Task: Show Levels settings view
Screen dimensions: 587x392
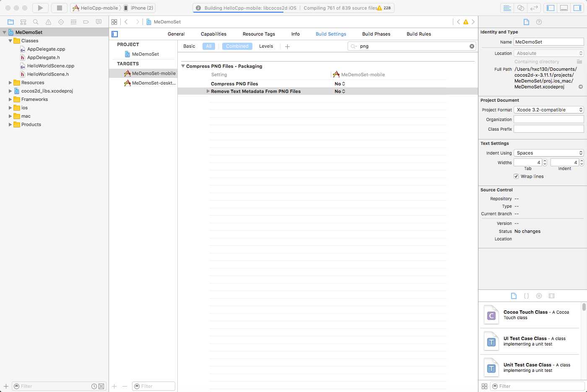Action: coord(266,46)
